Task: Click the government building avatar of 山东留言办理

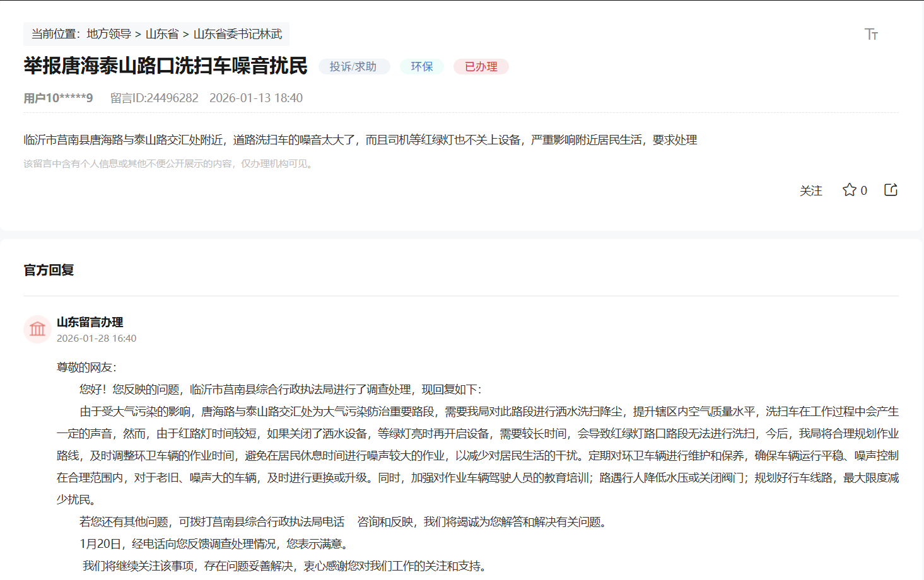Action: pyautogui.click(x=37, y=329)
